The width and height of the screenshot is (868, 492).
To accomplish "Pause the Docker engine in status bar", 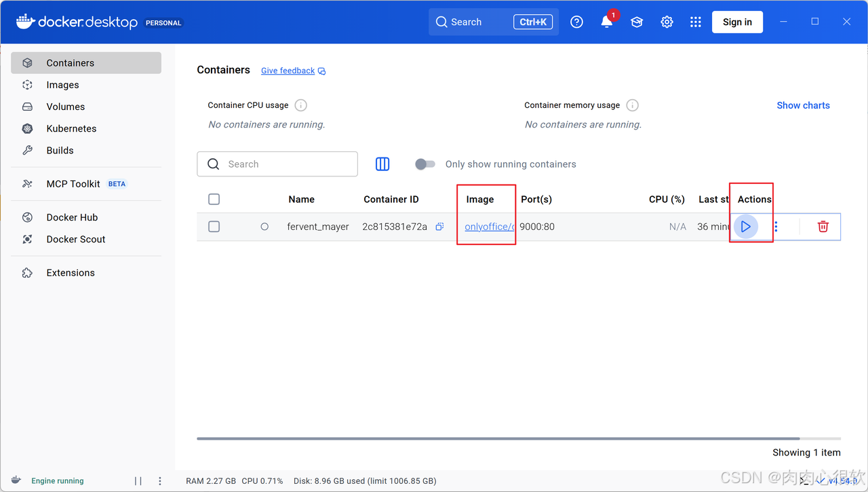I will coord(138,480).
